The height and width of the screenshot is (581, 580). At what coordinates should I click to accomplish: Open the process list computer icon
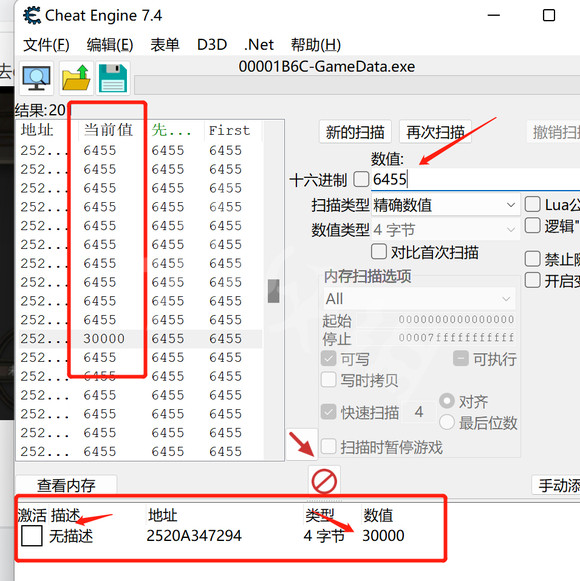pos(36,78)
